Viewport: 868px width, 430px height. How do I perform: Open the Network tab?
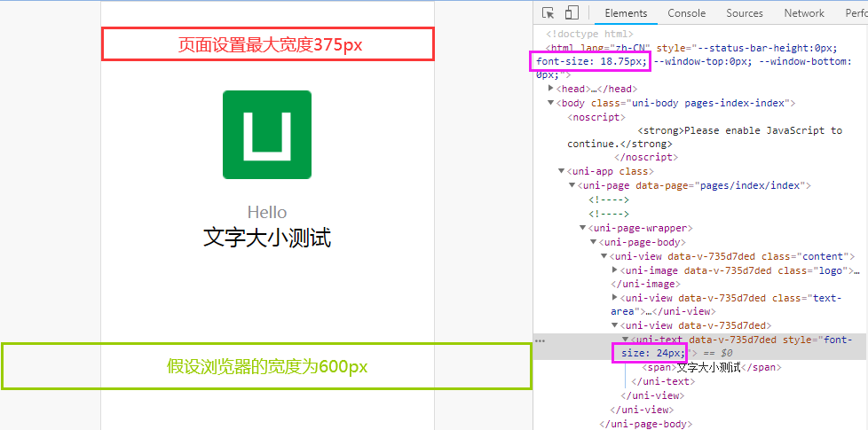click(804, 13)
